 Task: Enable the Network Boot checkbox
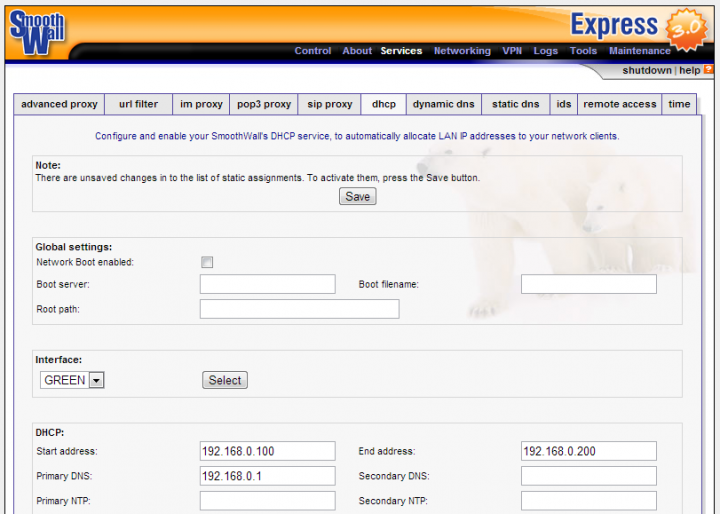click(207, 262)
